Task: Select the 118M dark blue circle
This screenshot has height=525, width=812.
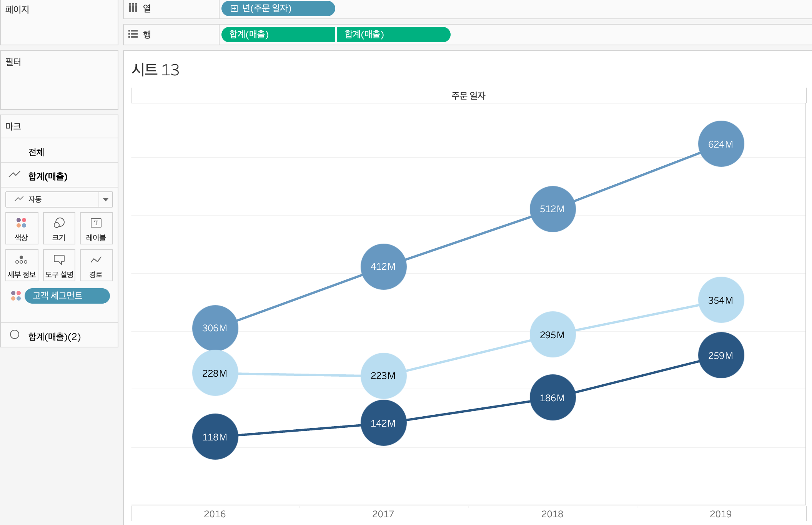Action: point(215,437)
